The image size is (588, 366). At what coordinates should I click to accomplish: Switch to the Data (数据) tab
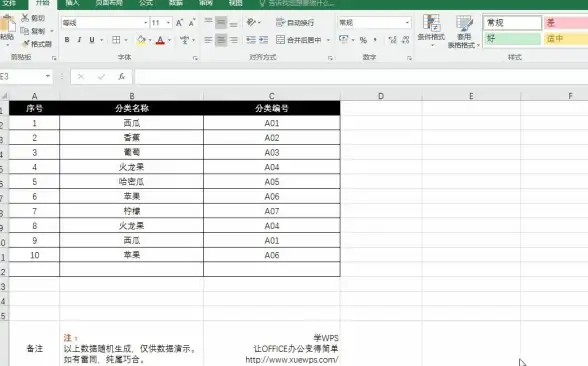(x=176, y=3)
